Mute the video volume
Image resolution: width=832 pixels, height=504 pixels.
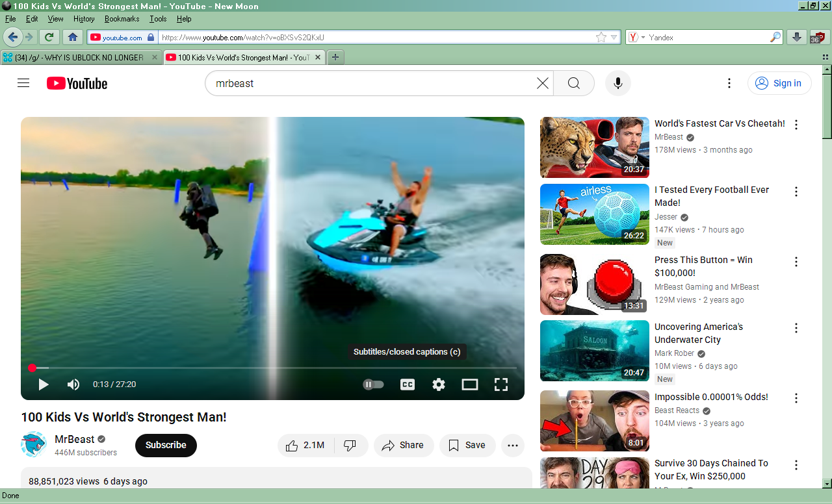click(x=73, y=384)
